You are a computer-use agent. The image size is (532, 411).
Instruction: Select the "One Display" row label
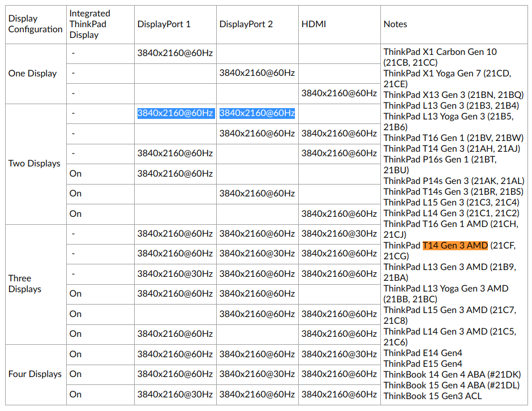tap(33, 74)
